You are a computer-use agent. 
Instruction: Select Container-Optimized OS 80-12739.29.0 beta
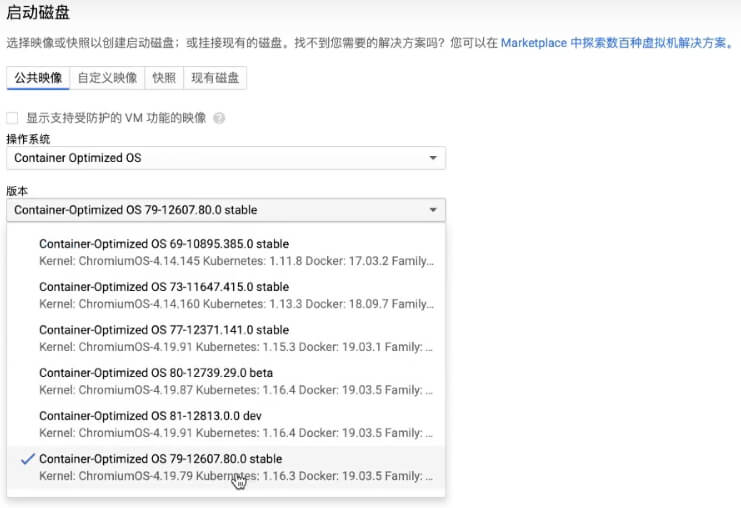point(226,381)
